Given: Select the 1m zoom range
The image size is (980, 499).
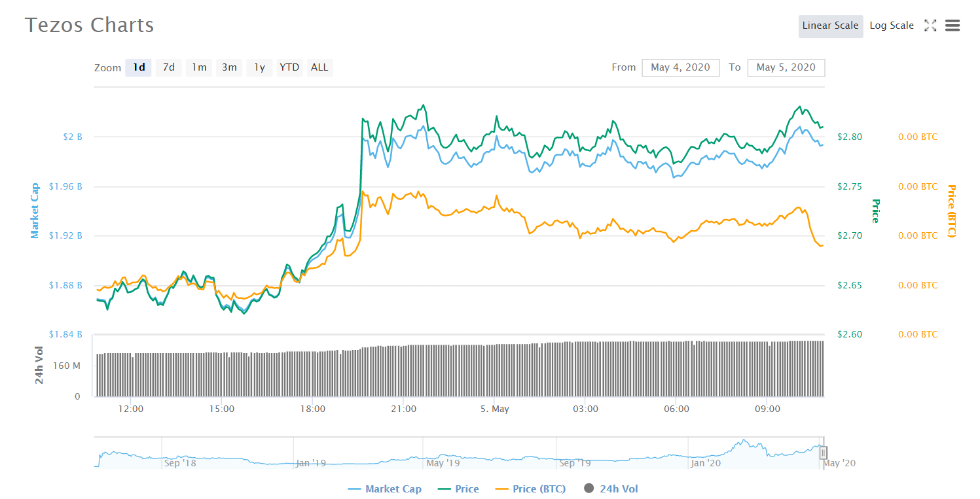Looking at the screenshot, I should (199, 67).
